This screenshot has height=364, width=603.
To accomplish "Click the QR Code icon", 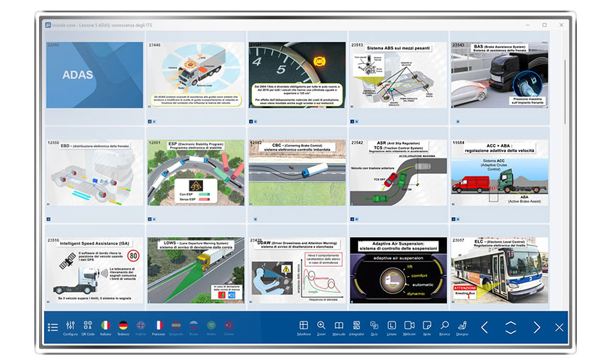I will click(x=88, y=326).
